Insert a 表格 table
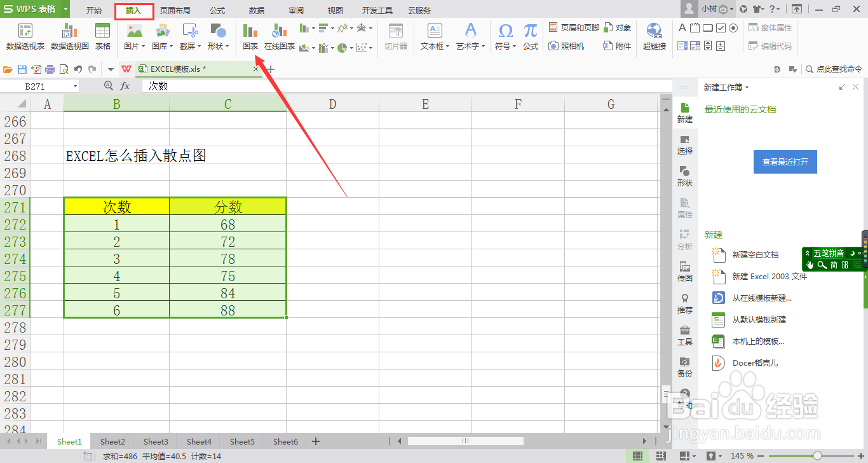The image size is (868, 463). coord(103,36)
